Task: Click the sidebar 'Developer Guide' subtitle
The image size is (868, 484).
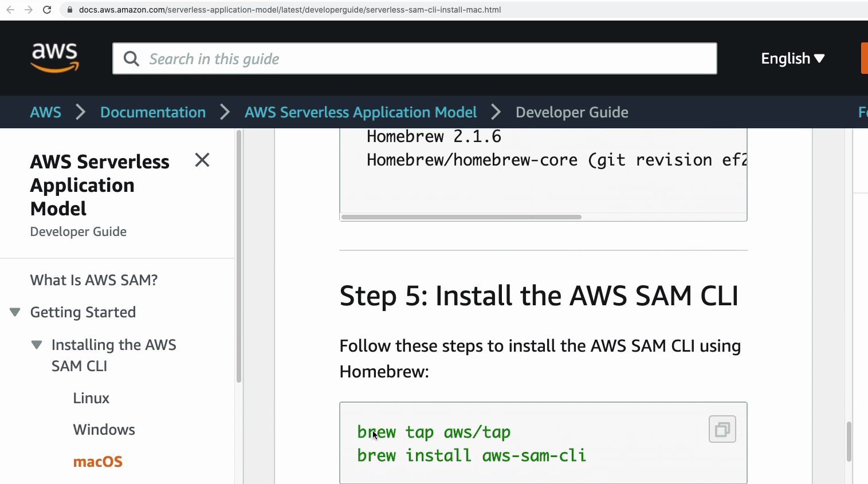Action: click(x=78, y=231)
